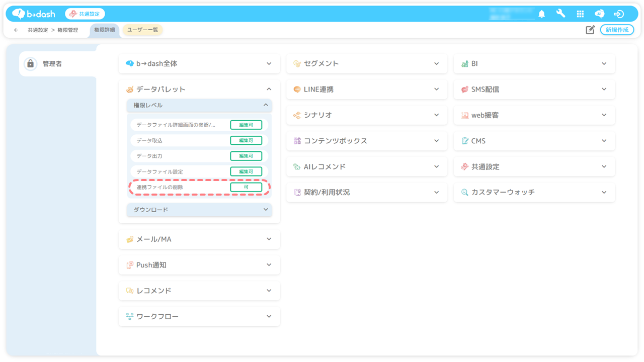
Task: Toggle 編集可 for データ取込 permission
Action: coord(246,141)
